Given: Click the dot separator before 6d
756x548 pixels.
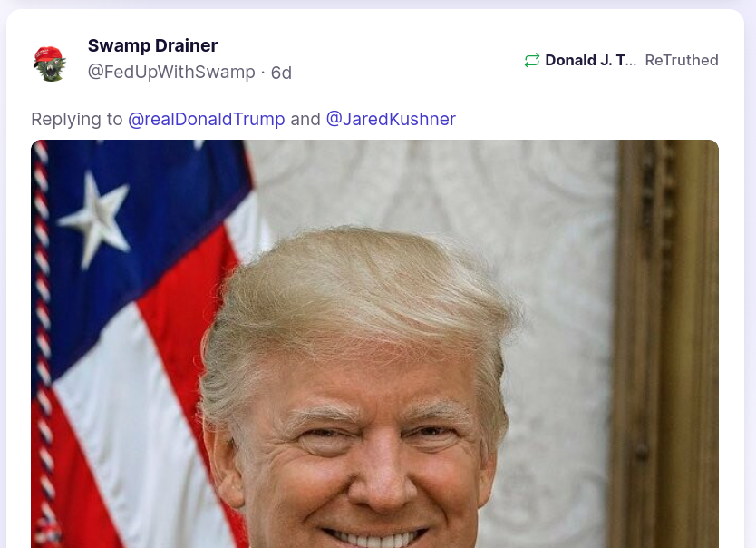Looking at the screenshot, I should (x=263, y=73).
